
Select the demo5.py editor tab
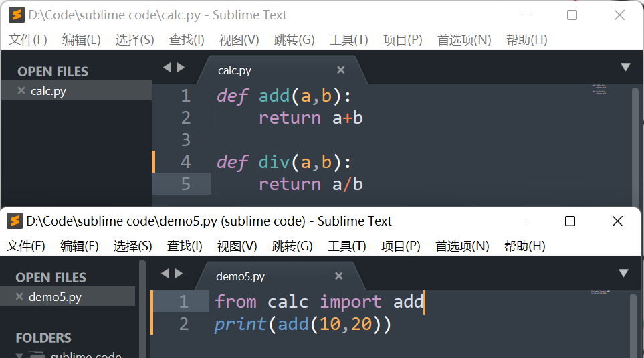click(241, 276)
